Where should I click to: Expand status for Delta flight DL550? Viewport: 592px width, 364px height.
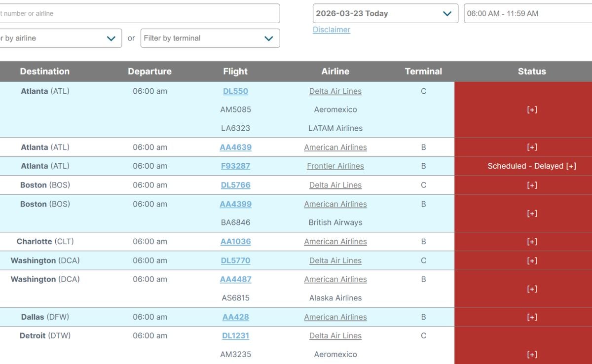(x=532, y=110)
